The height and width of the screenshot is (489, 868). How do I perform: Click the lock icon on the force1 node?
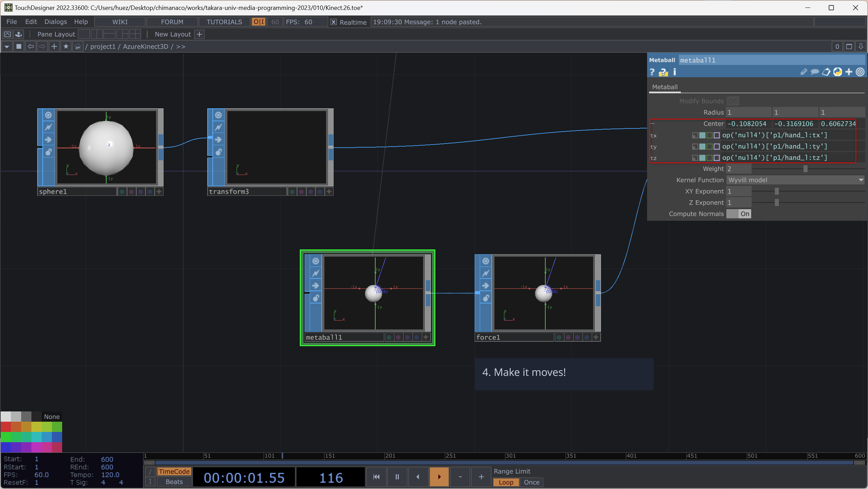[x=486, y=298]
